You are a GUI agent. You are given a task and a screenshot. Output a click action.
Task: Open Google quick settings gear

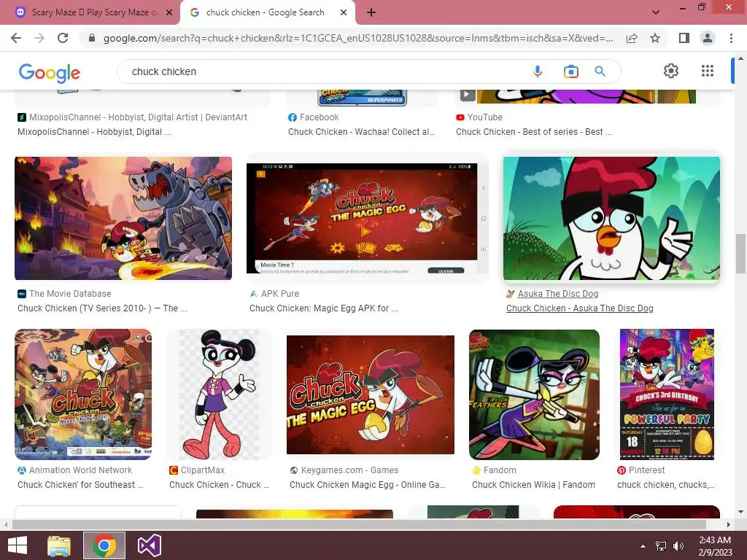[671, 71]
